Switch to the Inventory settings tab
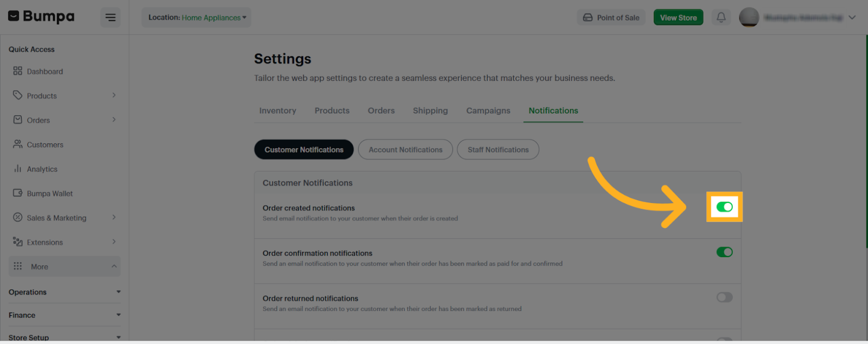 278,111
